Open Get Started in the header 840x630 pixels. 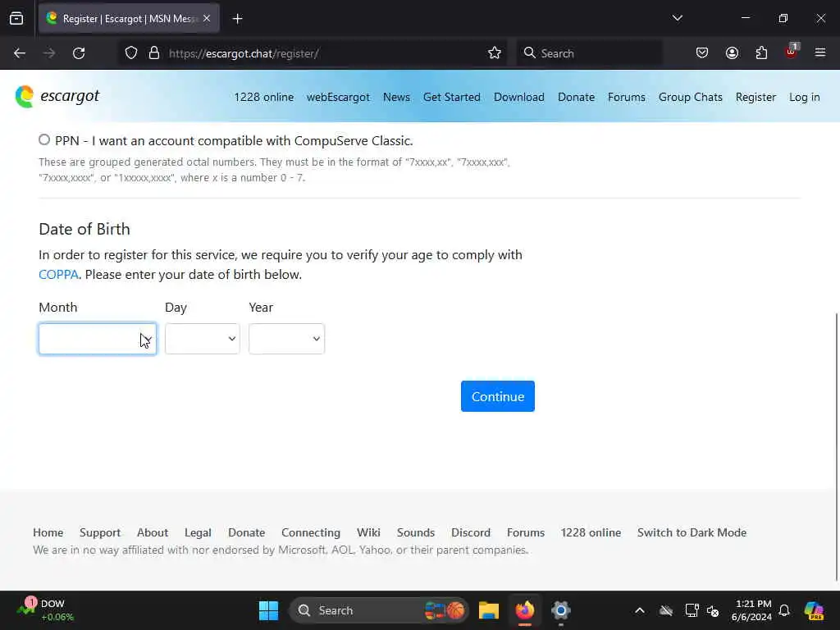(x=452, y=97)
